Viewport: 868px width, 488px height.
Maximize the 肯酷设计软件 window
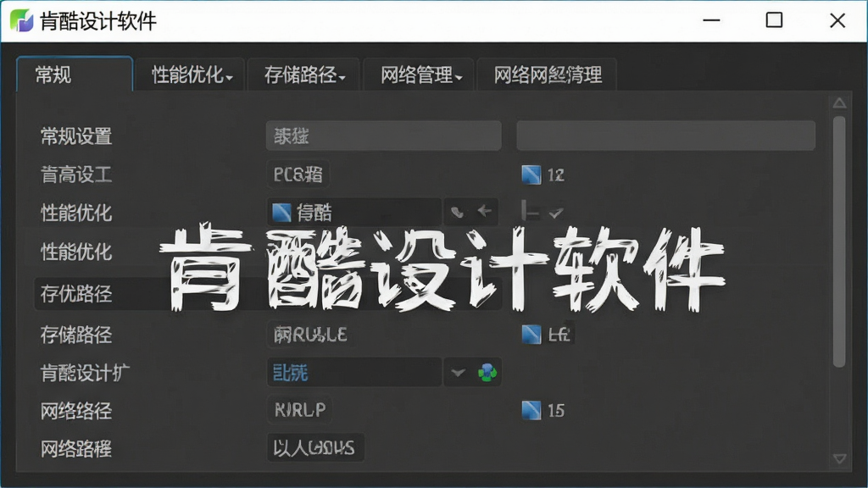774,20
